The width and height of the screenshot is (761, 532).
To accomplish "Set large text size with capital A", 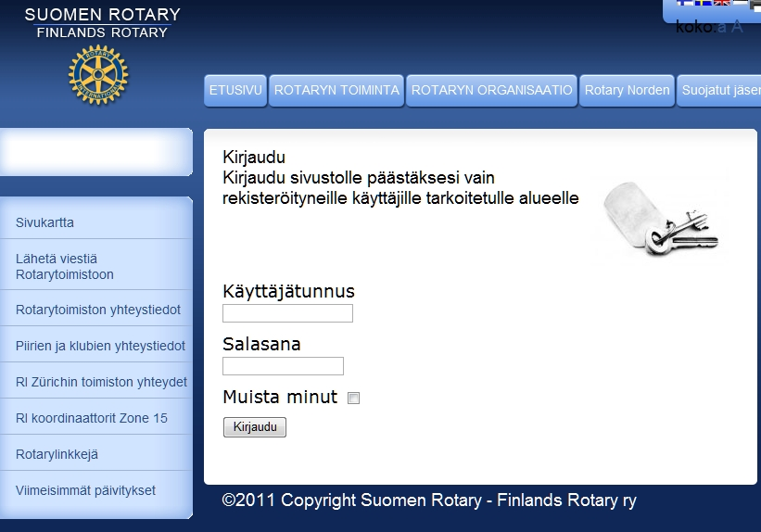I will (737, 26).
